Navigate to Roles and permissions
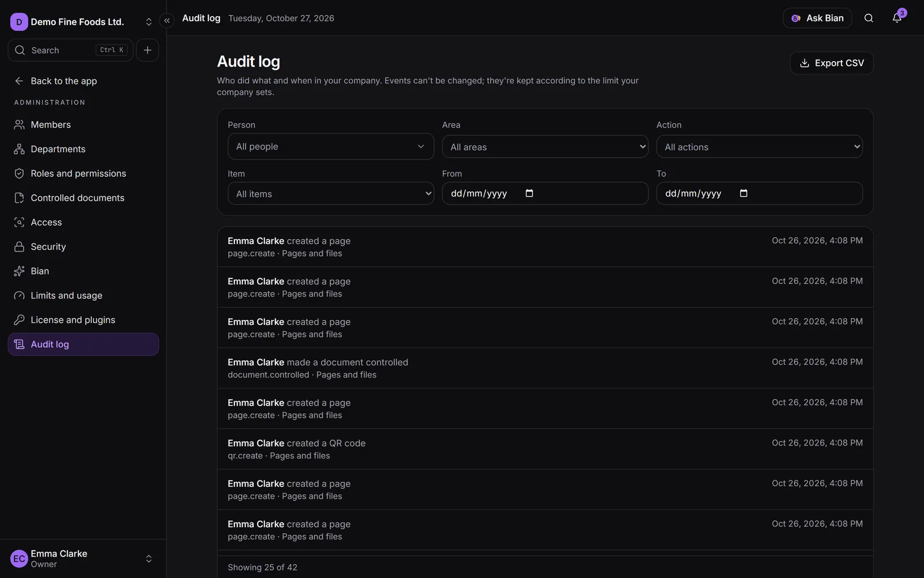The height and width of the screenshot is (578, 924). point(83,173)
